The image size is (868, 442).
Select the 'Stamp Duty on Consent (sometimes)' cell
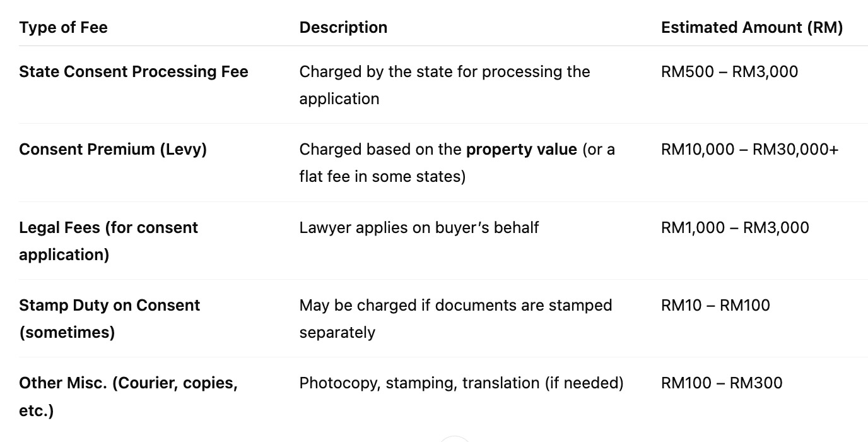(x=110, y=319)
